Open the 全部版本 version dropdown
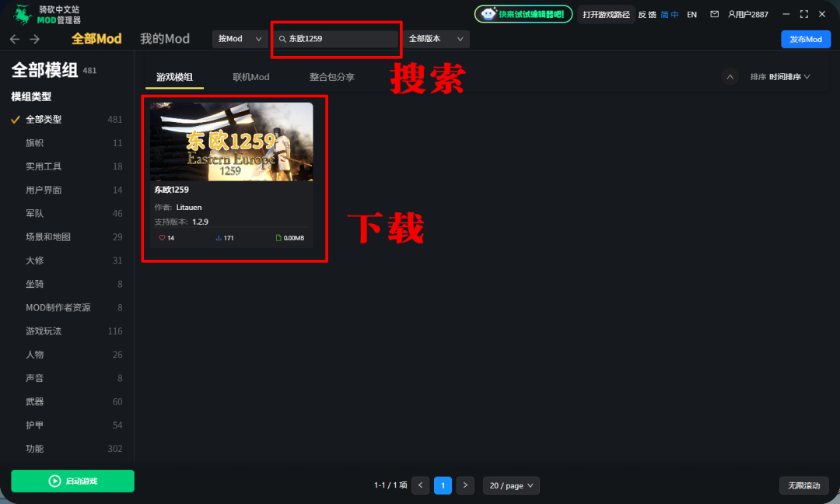840x504 pixels. coord(436,39)
